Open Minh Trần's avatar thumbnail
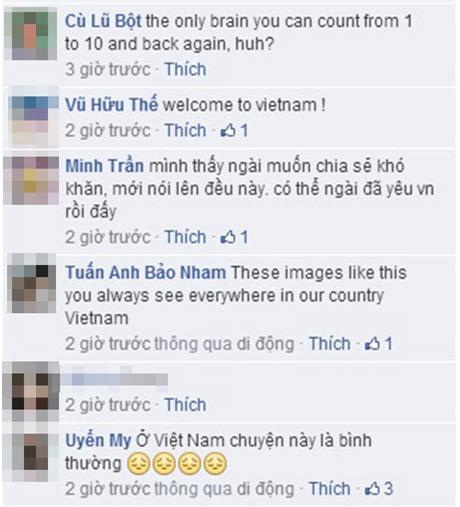The width and height of the screenshot is (460, 507). [x=31, y=180]
